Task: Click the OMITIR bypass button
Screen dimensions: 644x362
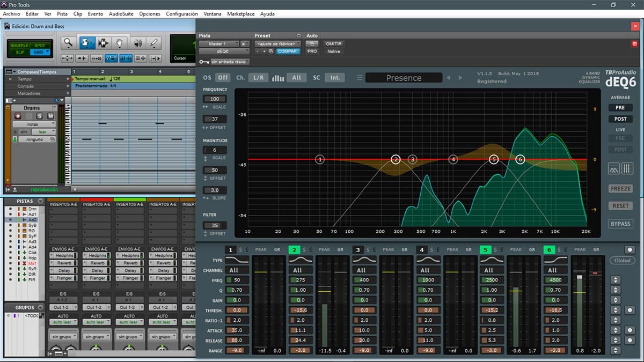Action: (333, 44)
